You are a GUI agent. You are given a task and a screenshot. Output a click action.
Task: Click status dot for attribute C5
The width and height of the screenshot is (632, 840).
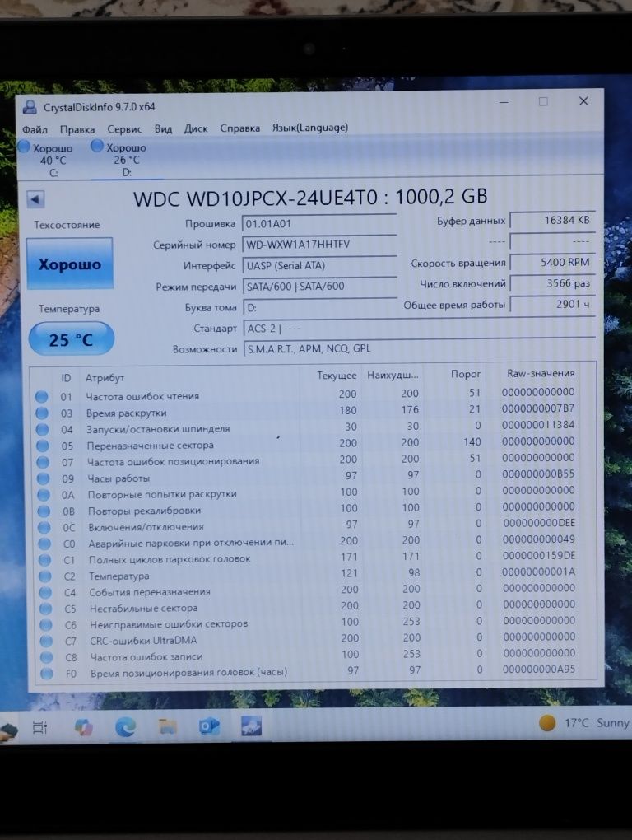[45, 609]
